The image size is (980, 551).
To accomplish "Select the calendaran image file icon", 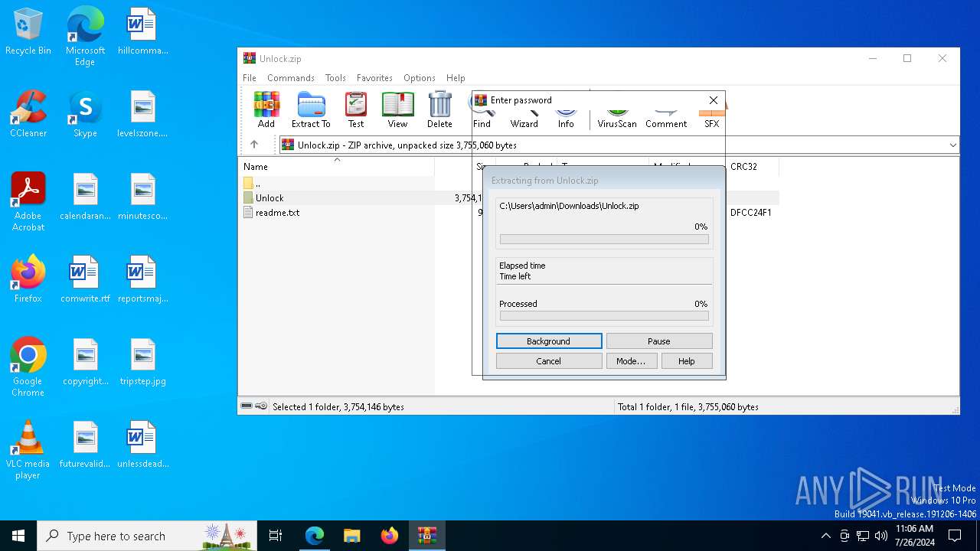I will click(85, 197).
